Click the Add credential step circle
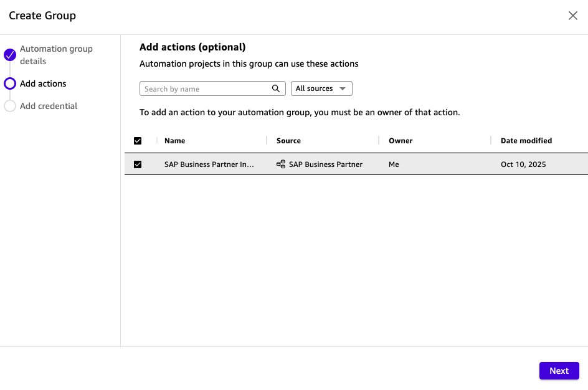588x390 pixels. coord(10,106)
